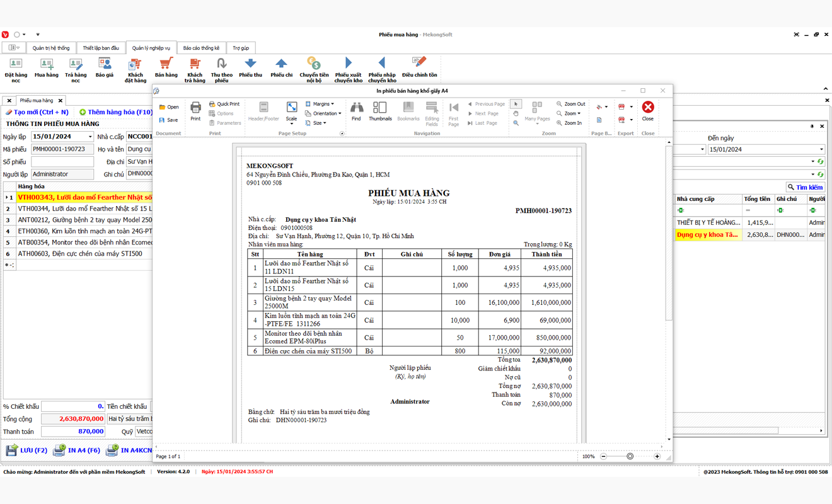Click green refresh icon beside first filter combo
The width and height of the screenshot is (832, 504).
click(x=820, y=162)
